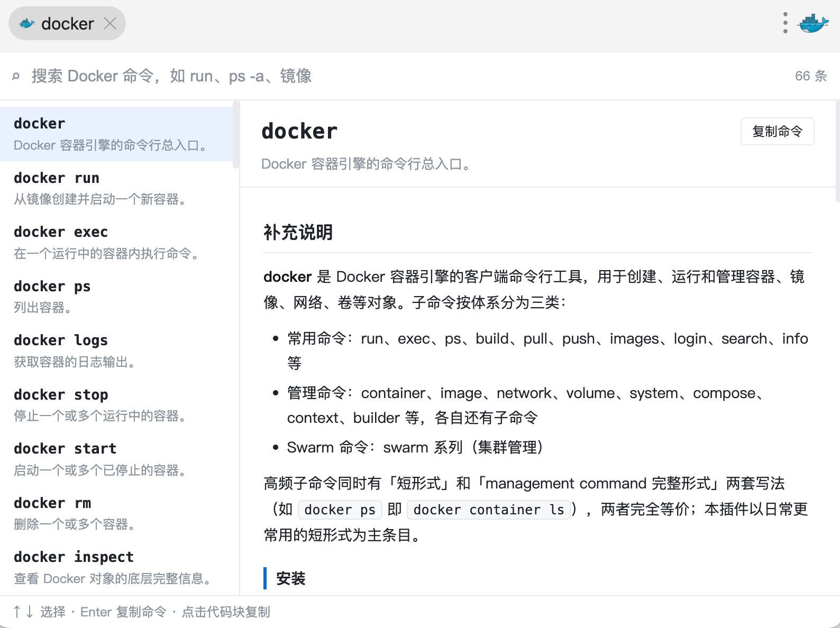Viewport: 840px width, 628px height.
Task: Click the 复制命令 button
Action: pos(777,131)
